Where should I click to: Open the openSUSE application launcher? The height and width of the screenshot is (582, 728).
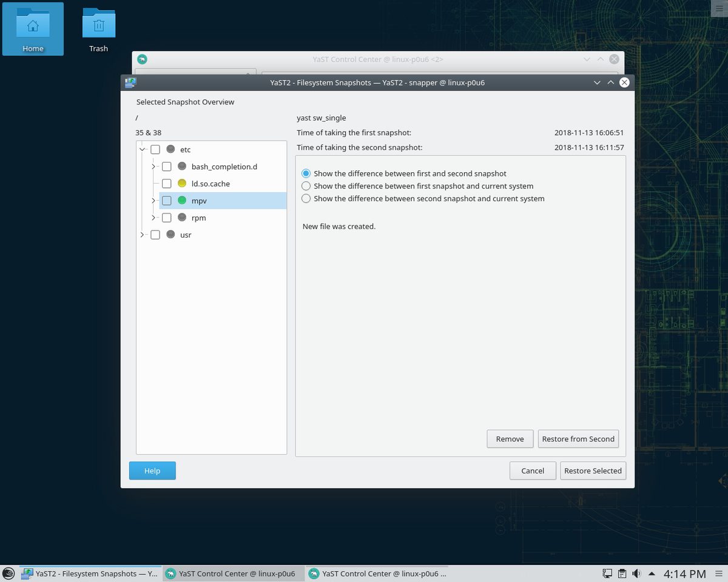pos(8,574)
